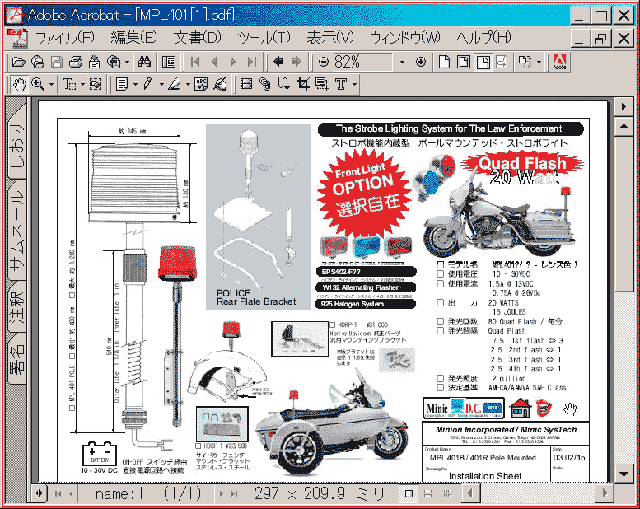The image size is (640, 509).
Task: Select Actual Size page view icon
Action: 444,62
